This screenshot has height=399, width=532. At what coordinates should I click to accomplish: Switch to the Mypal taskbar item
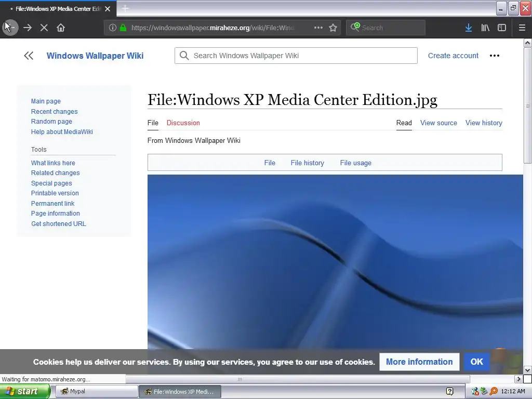(96, 392)
